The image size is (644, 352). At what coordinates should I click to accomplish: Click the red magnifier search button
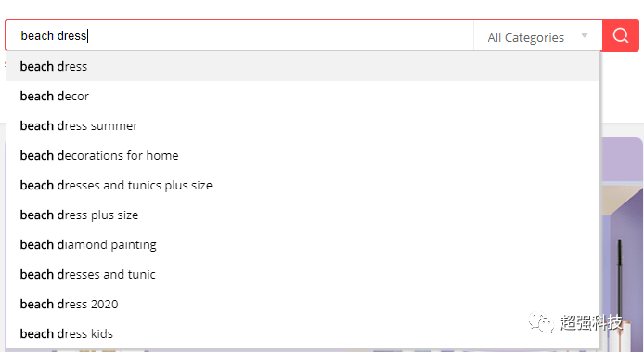621,35
